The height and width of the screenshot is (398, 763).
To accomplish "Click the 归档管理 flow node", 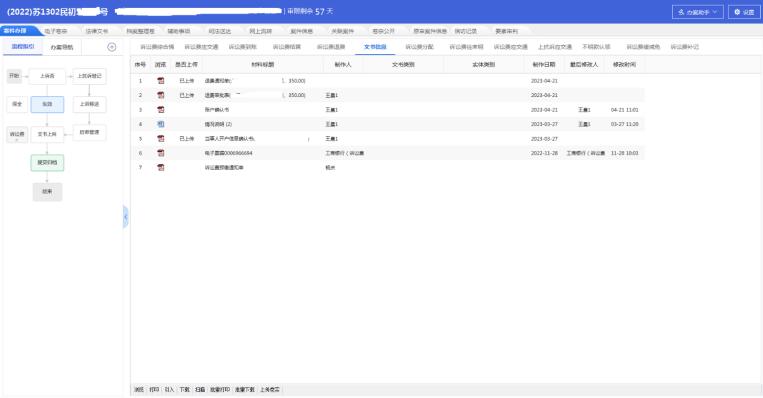I will click(90, 132).
